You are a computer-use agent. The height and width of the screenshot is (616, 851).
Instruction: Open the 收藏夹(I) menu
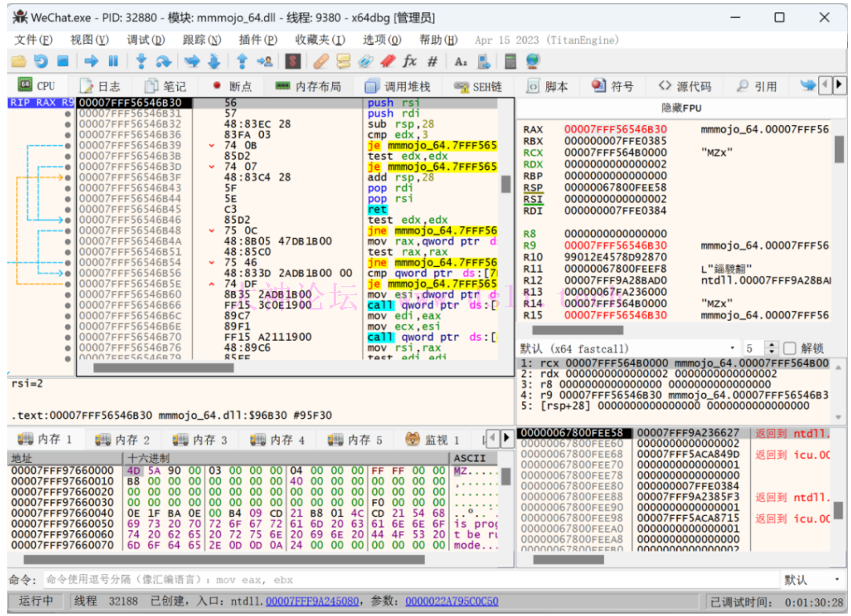point(320,40)
